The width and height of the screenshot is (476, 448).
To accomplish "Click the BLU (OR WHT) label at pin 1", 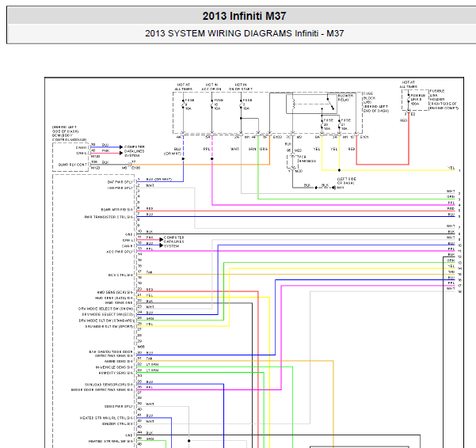I will click(158, 179).
